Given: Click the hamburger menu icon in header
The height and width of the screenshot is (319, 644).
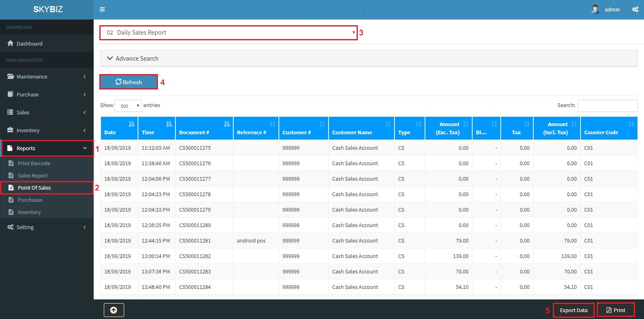Looking at the screenshot, I should [x=102, y=9].
